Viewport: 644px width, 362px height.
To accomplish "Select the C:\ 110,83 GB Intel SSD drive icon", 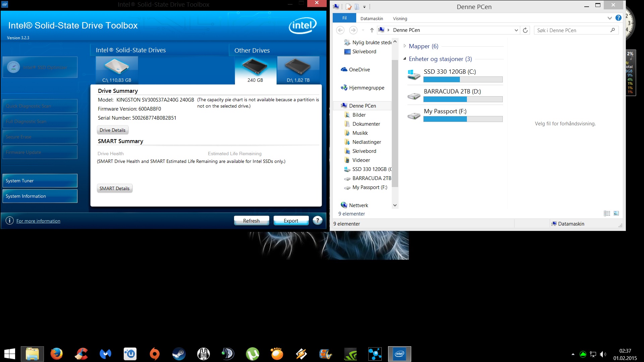I will click(117, 70).
